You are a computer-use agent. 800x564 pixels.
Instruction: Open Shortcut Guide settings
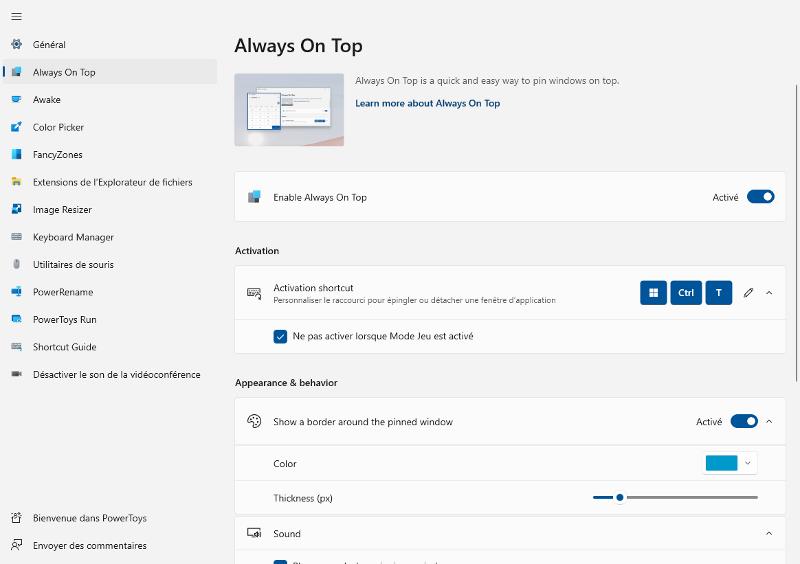click(x=110, y=347)
